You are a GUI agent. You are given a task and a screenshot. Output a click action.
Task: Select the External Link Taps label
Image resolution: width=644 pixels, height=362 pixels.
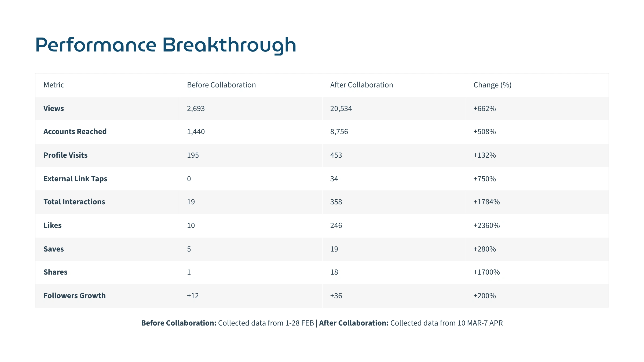point(75,179)
